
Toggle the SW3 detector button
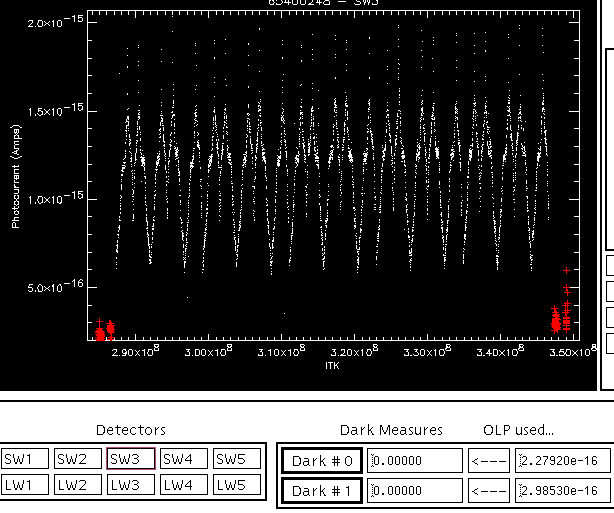tap(131, 459)
